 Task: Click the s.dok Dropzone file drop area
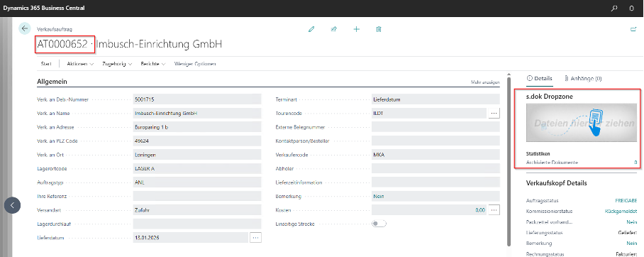(x=582, y=123)
